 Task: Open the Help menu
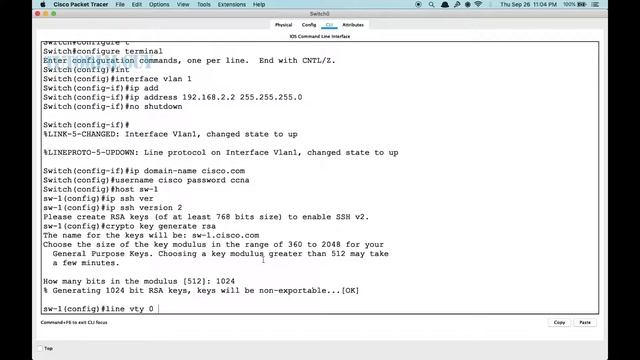tap(259, 4)
